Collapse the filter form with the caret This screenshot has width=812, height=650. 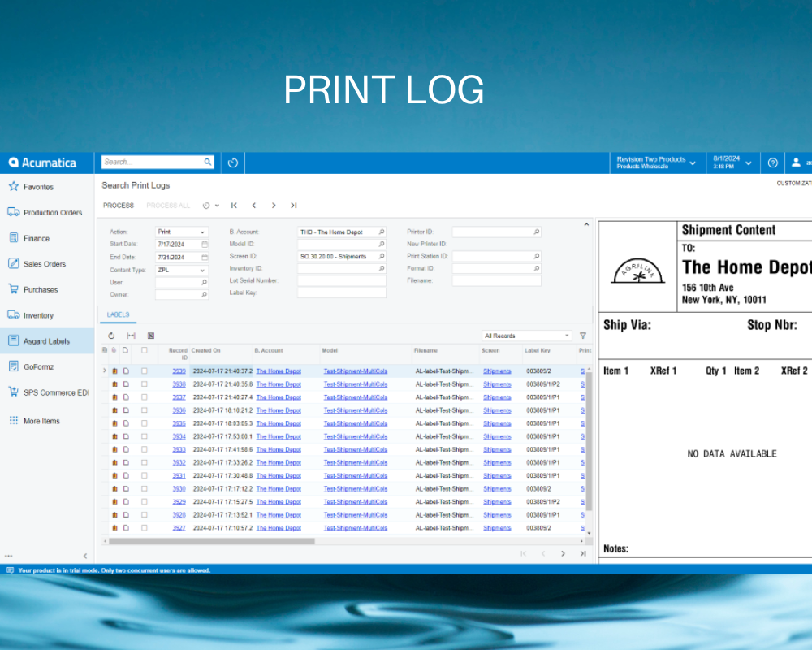click(x=586, y=225)
